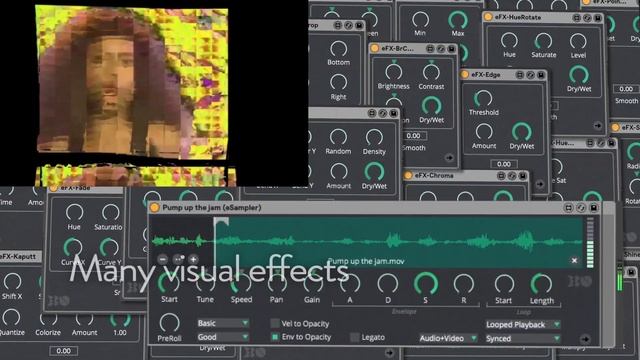This screenshot has width=640, height=360.
Task: Toggle eFX-HueRotate device activator
Action: [488, 17]
